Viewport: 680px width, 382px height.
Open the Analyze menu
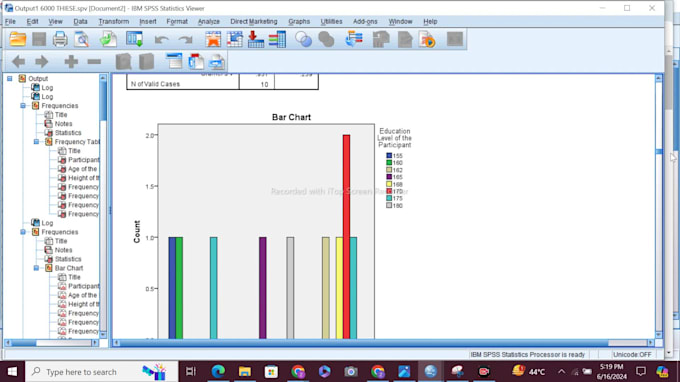(209, 21)
